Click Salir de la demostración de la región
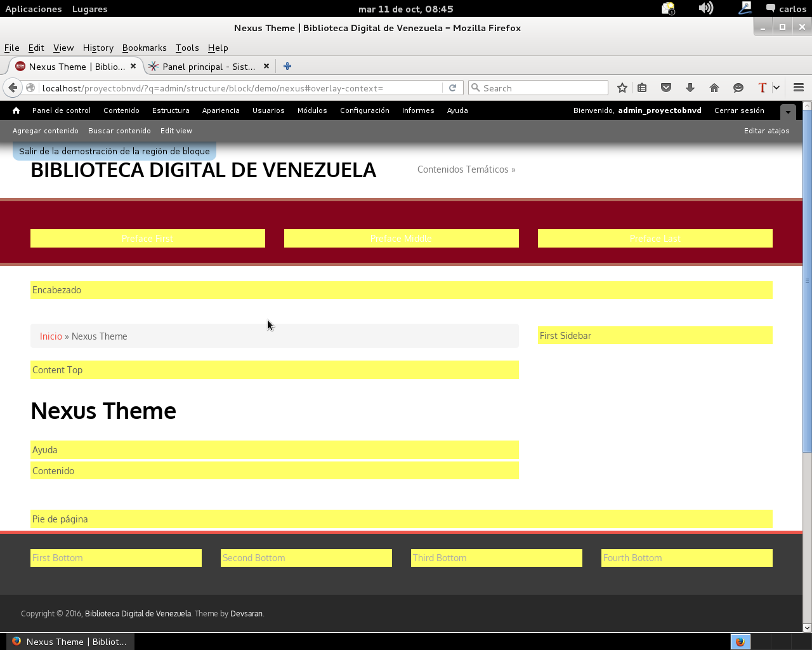The image size is (812, 650). [x=114, y=151]
